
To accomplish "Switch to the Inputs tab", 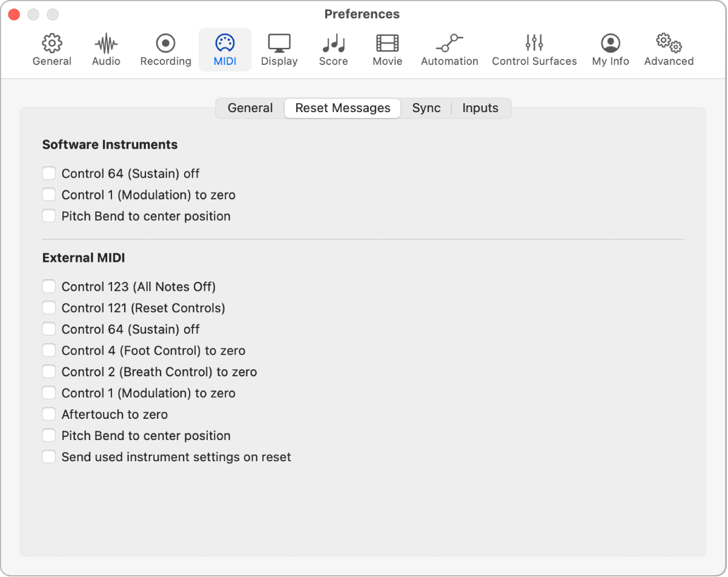I will [x=480, y=108].
